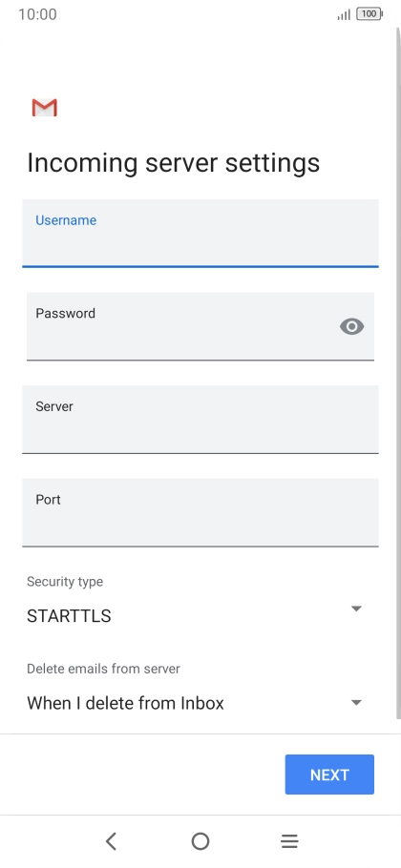Select the STARTTLS security option

(69, 615)
